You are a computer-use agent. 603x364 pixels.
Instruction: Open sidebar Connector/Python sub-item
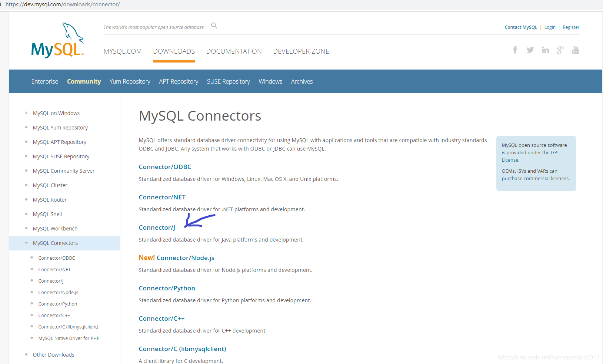tap(58, 304)
